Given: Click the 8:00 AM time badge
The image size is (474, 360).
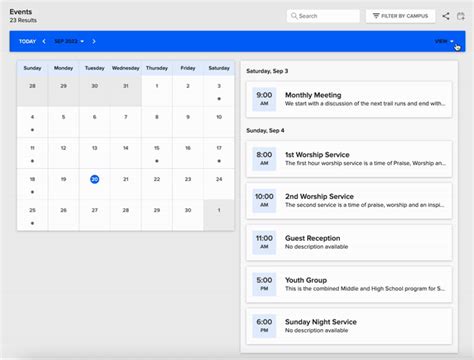Looking at the screenshot, I should click(x=264, y=159).
